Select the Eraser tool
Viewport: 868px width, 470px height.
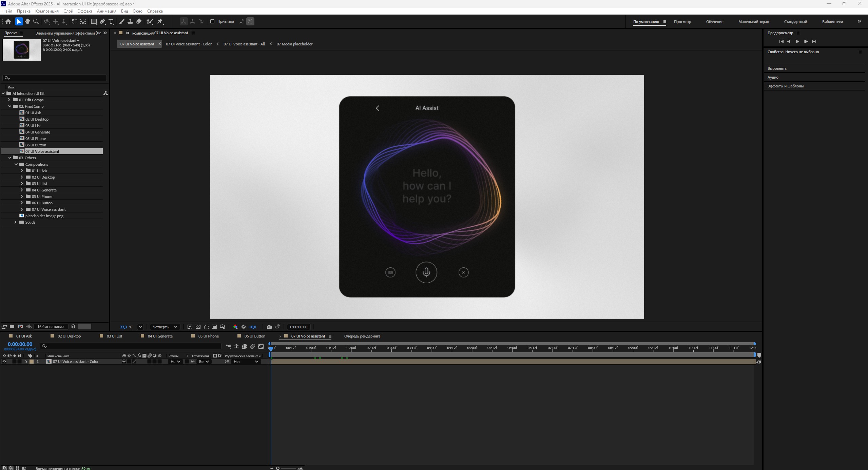click(x=139, y=21)
